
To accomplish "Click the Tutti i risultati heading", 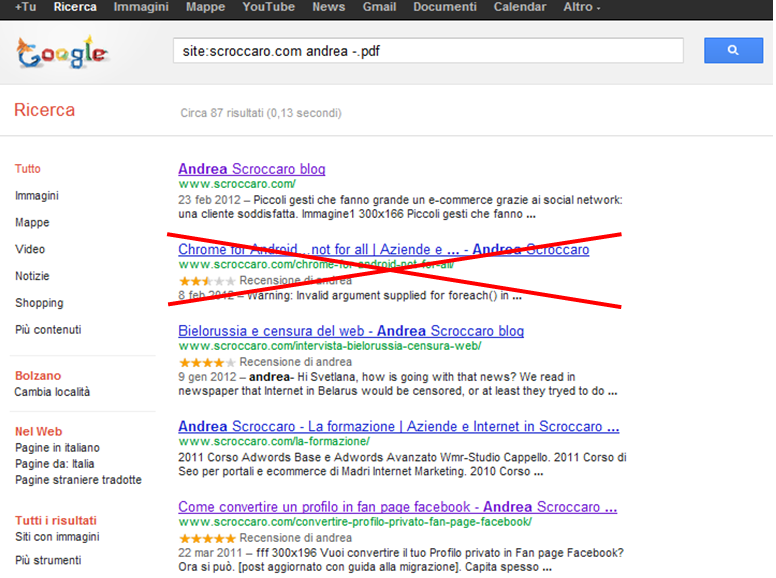I will click(x=56, y=521).
